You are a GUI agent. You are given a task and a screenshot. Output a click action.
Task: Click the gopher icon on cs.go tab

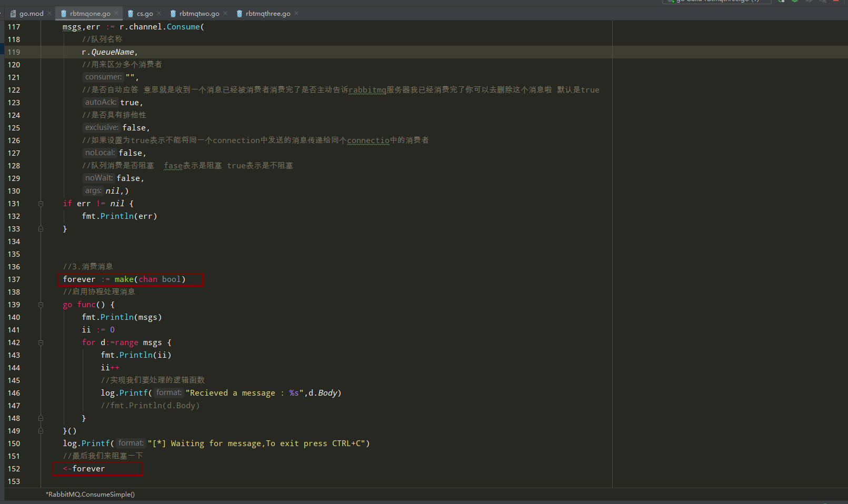[131, 14]
